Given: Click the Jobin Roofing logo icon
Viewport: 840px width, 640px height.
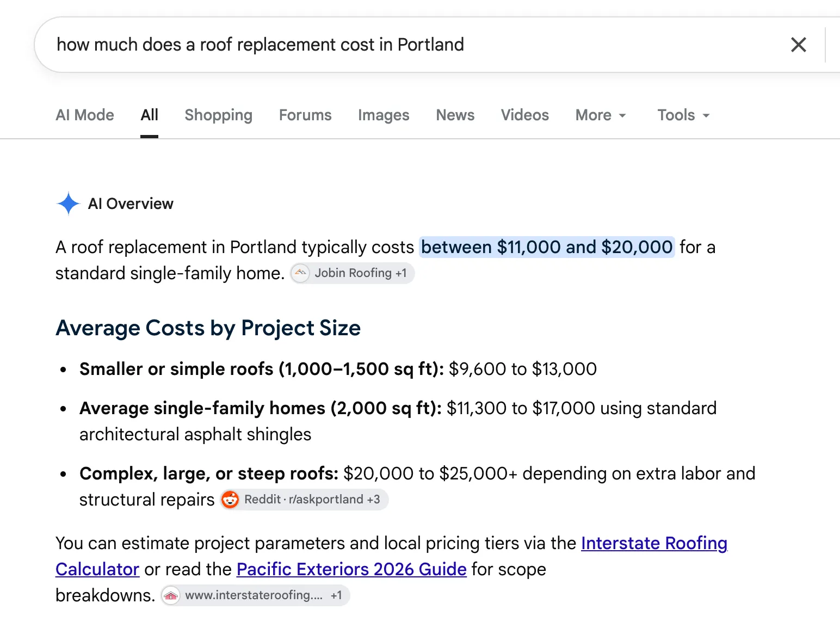Looking at the screenshot, I should 300,273.
